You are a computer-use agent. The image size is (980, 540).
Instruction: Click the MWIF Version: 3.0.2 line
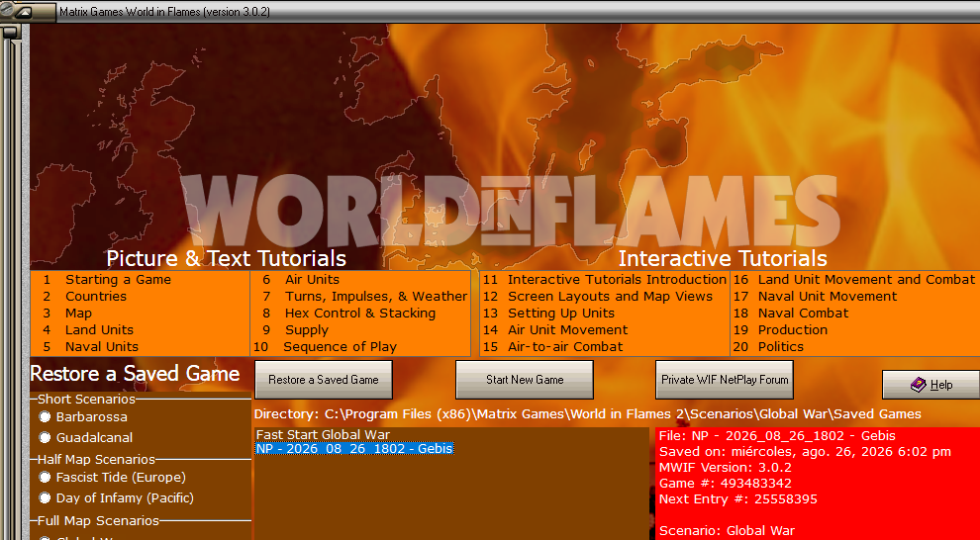725,468
